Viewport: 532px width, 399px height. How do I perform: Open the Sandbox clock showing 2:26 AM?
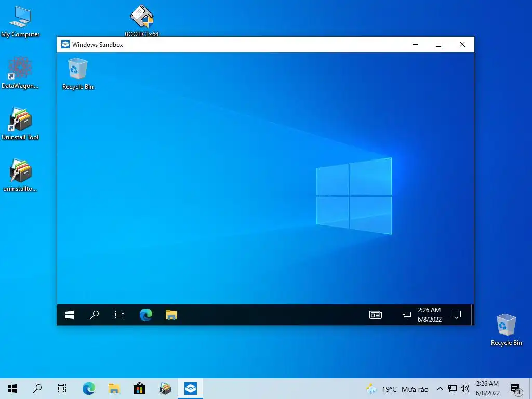(x=430, y=315)
